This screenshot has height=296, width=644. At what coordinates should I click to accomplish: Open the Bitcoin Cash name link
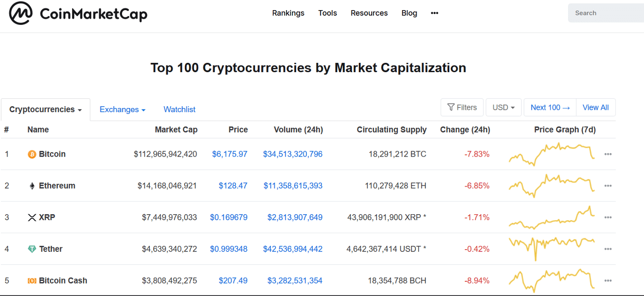(x=63, y=281)
